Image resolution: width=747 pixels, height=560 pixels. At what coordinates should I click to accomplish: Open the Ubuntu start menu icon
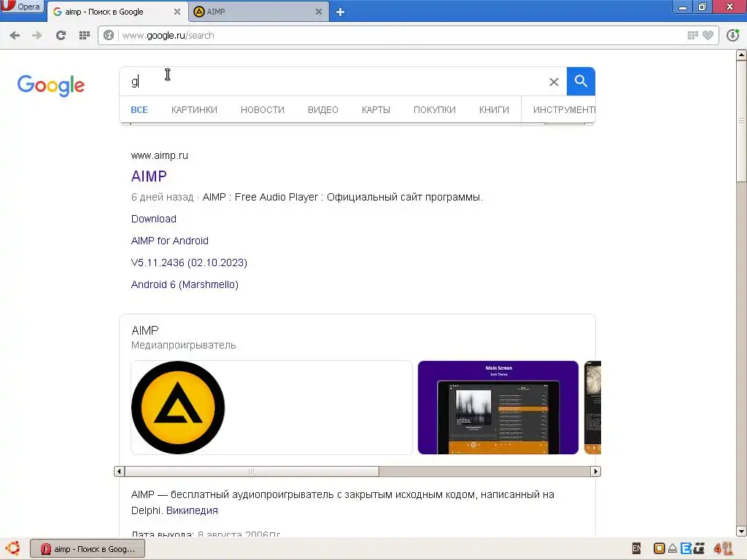12,548
